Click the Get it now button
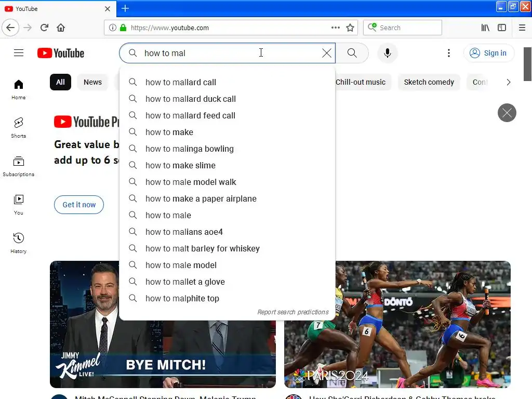The width and height of the screenshot is (532, 399). [79, 205]
